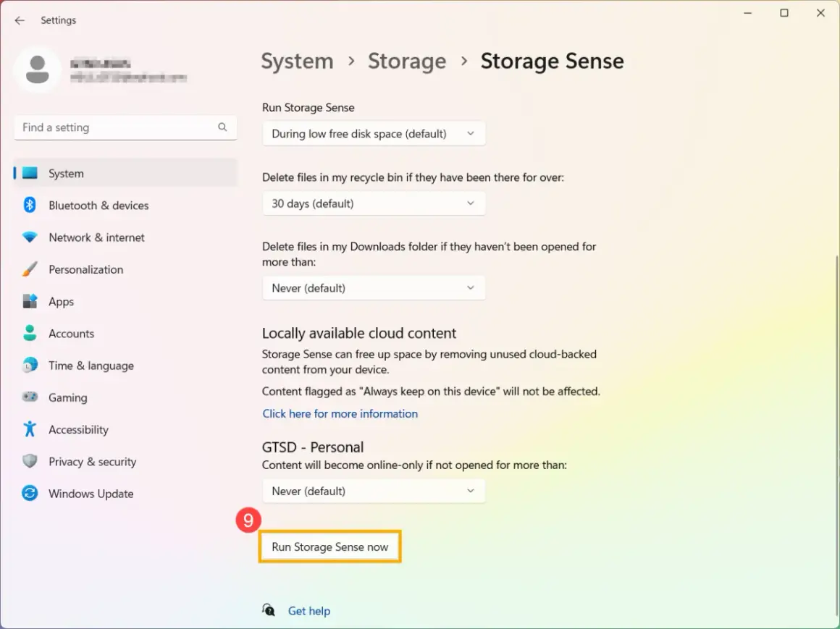Click the Privacy shield icon
The width and height of the screenshot is (840, 629).
point(30,461)
